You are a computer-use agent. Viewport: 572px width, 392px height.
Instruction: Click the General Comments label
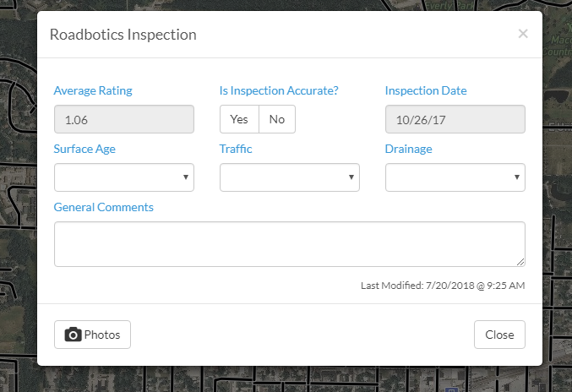coord(104,207)
